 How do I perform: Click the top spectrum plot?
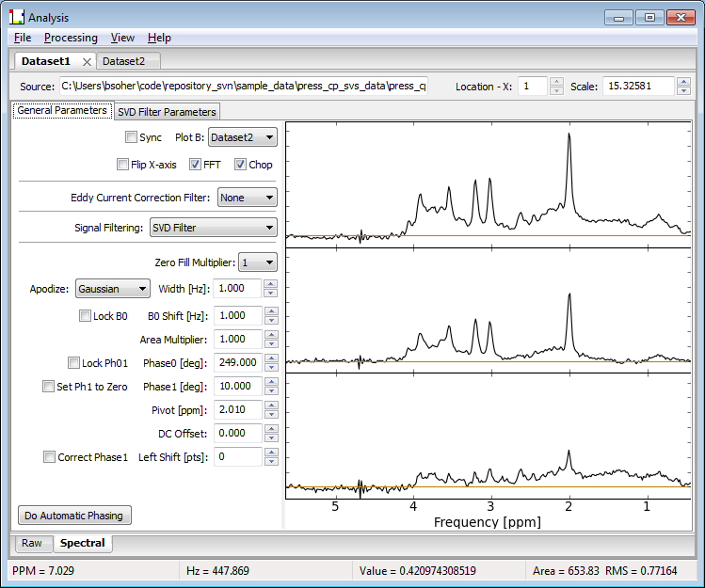click(x=489, y=184)
